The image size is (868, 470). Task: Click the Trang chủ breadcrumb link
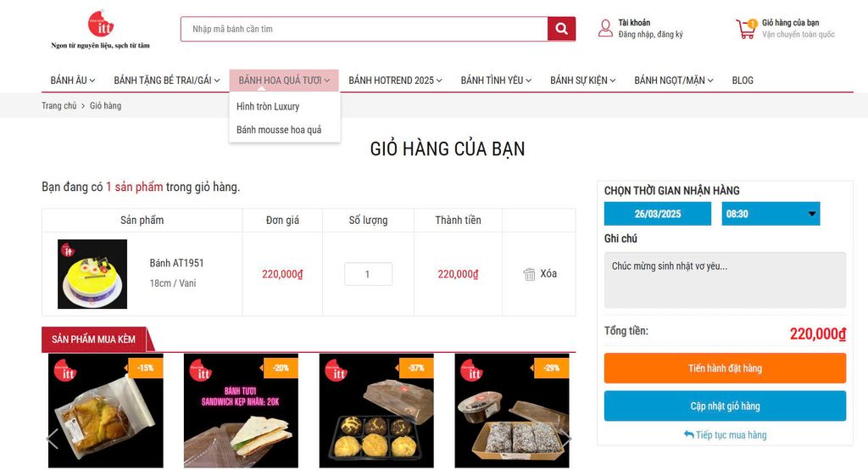point(59,105)
